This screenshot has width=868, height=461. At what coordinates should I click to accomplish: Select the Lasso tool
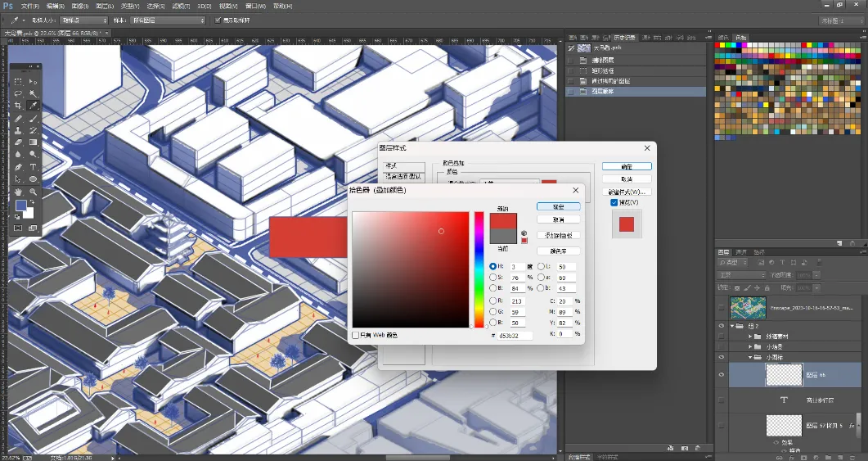click(x=18, y=93)
